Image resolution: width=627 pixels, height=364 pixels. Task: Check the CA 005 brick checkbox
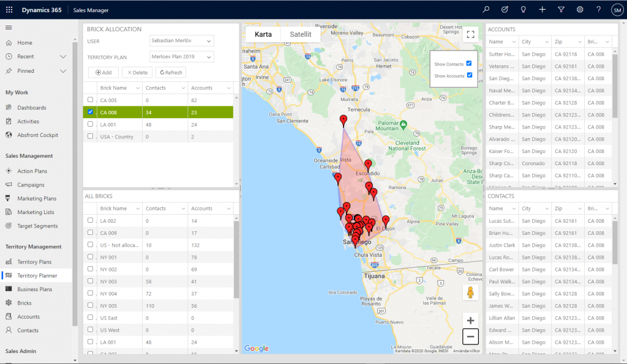tap(91, 100)
